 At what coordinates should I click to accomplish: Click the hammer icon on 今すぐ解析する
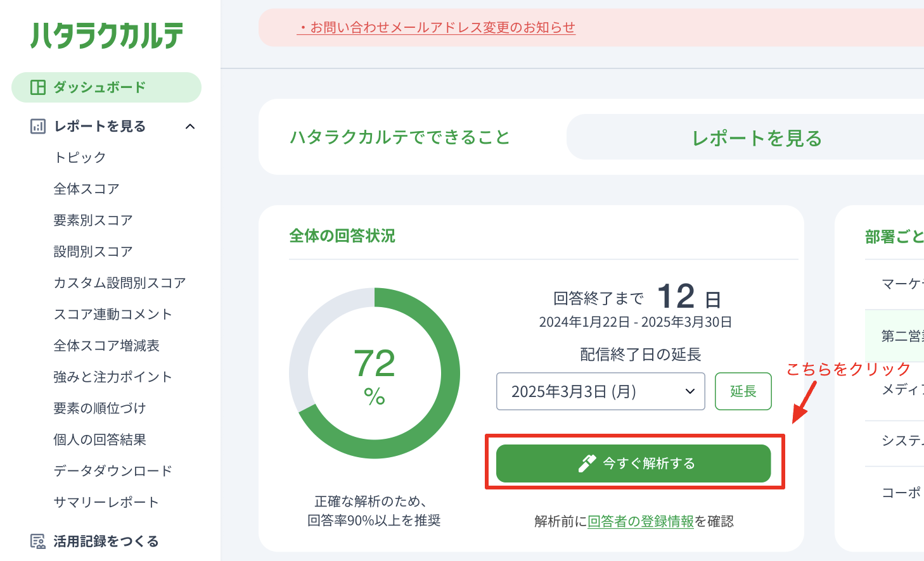pos(587,463)
